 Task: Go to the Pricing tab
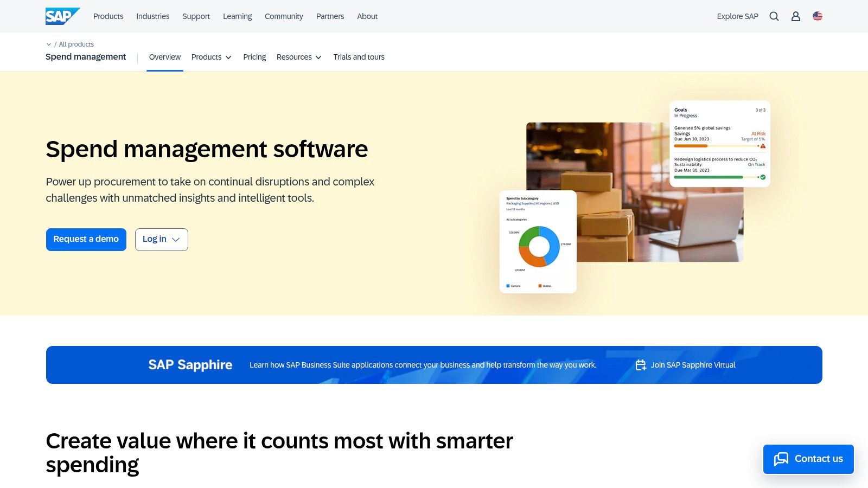pos(254,57)
